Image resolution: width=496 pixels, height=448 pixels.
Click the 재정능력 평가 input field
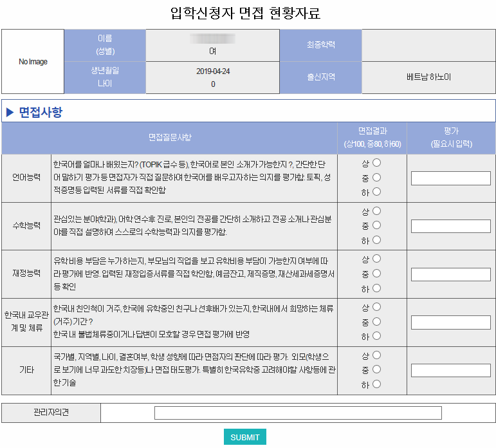coord(450,274)
